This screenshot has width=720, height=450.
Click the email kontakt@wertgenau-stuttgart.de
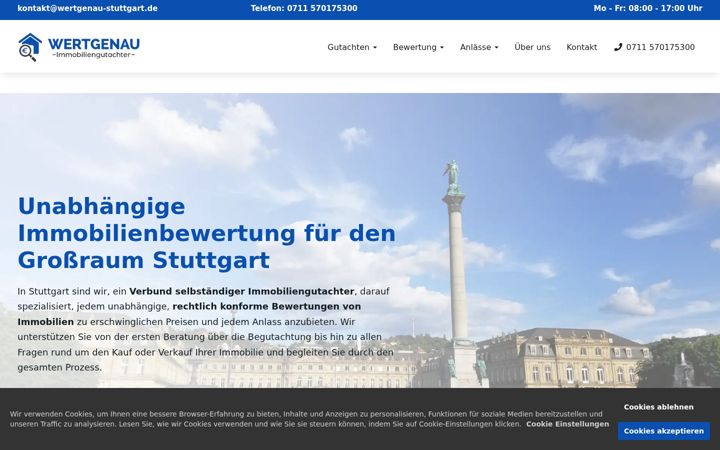88,8
